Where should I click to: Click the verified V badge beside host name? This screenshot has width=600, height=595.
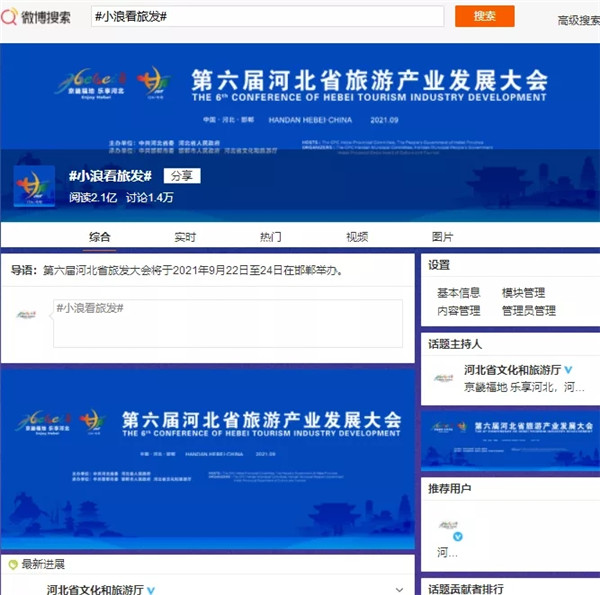(x=568, y=370)
